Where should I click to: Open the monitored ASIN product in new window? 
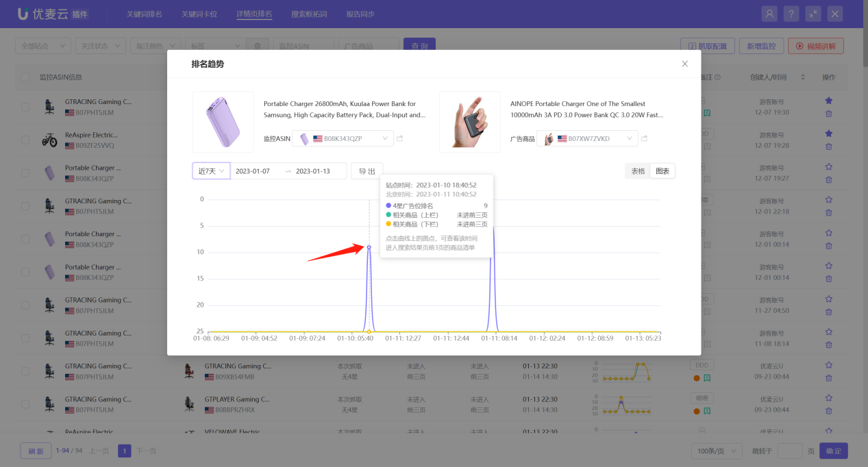[x=400, y=138]
